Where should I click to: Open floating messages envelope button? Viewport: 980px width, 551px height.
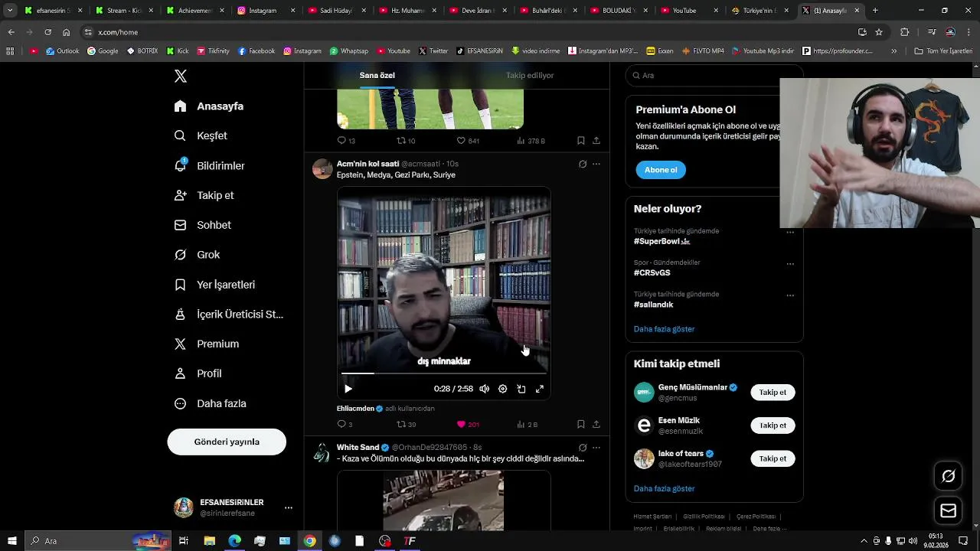click(x=948, y=511)
